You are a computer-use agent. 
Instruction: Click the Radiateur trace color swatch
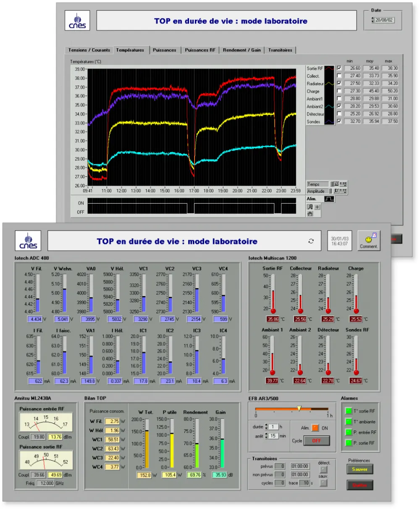pyautogui.click(x=330, y=84)
